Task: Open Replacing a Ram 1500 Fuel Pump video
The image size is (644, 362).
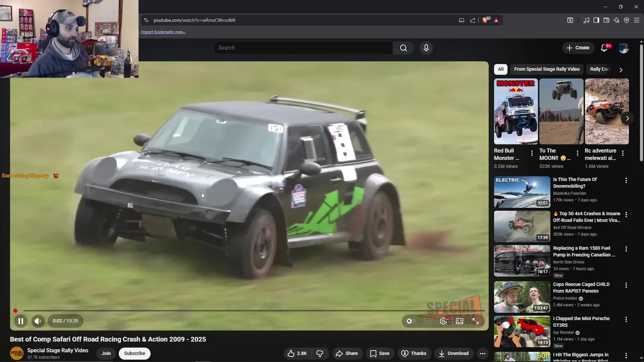Action: [522, 260]
